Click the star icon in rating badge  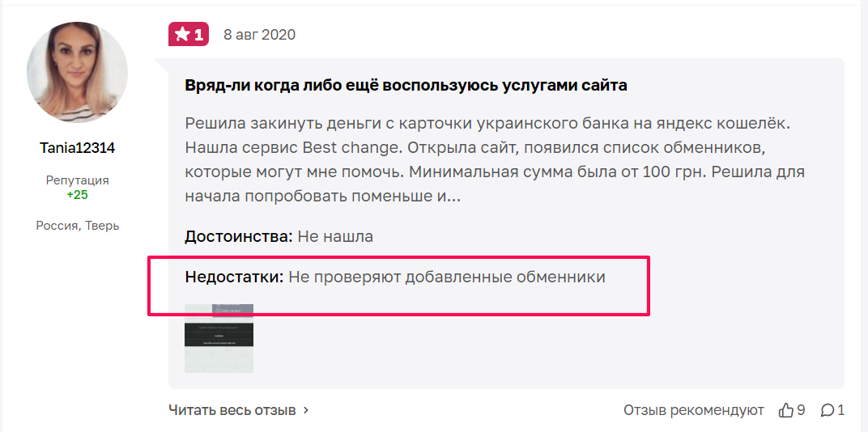182,35
